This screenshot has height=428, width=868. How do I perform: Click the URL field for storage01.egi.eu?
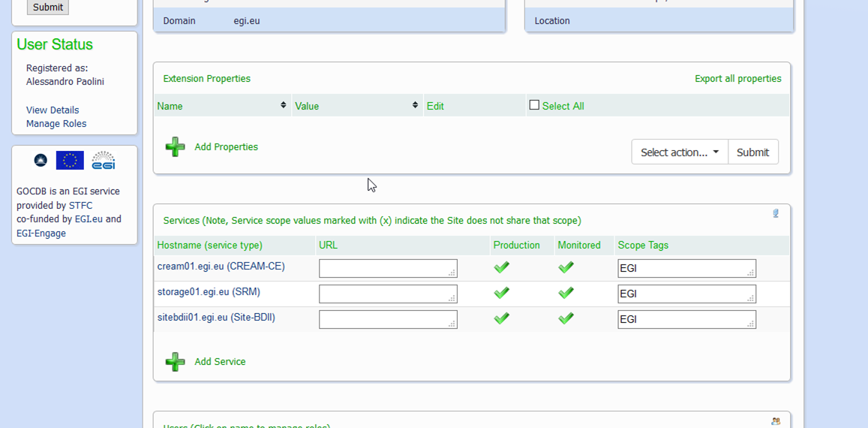[x=387, y=294]
